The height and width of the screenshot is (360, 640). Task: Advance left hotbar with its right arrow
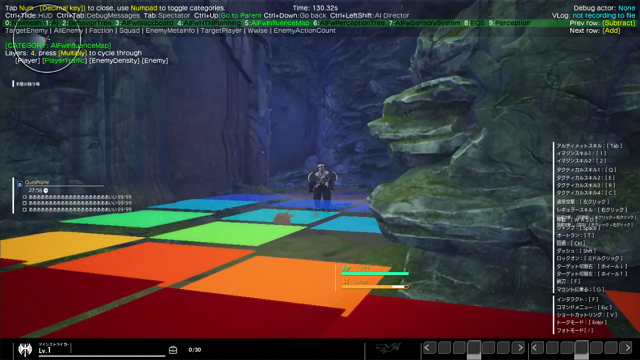click(520, 348)
